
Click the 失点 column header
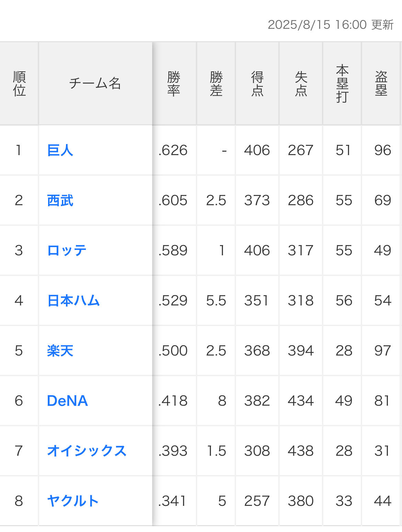[x=301, y=83]
